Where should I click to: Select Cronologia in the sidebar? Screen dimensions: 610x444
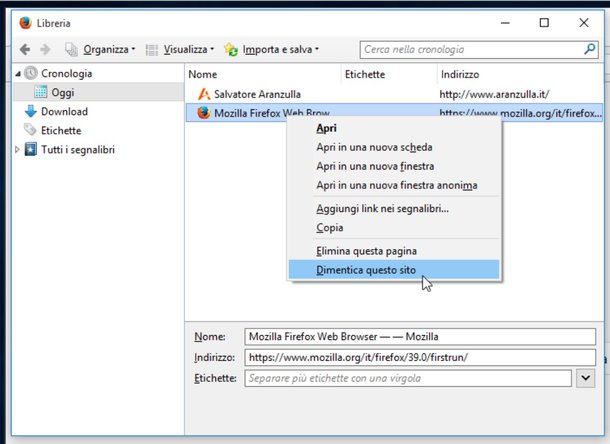pos(67,73)
